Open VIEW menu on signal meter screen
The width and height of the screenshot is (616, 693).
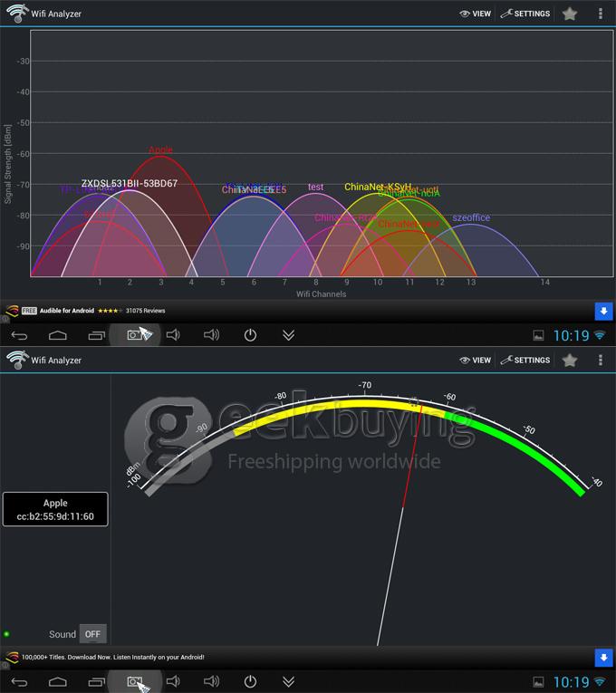475,361
